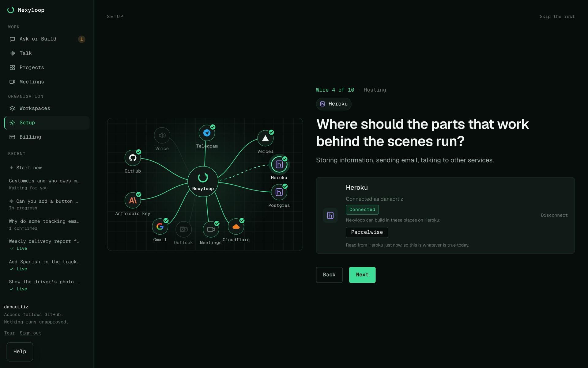Click the Gmail Google icon node

(x=160, y=227)
